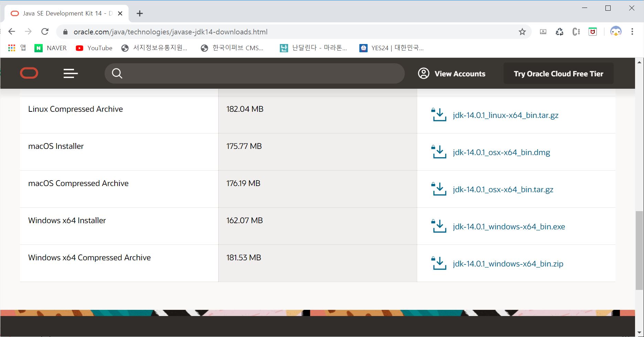The width and height of the screenshot is (644, 337).
Task: Open the YES24 bookmark
Action: tap(392, 48)
